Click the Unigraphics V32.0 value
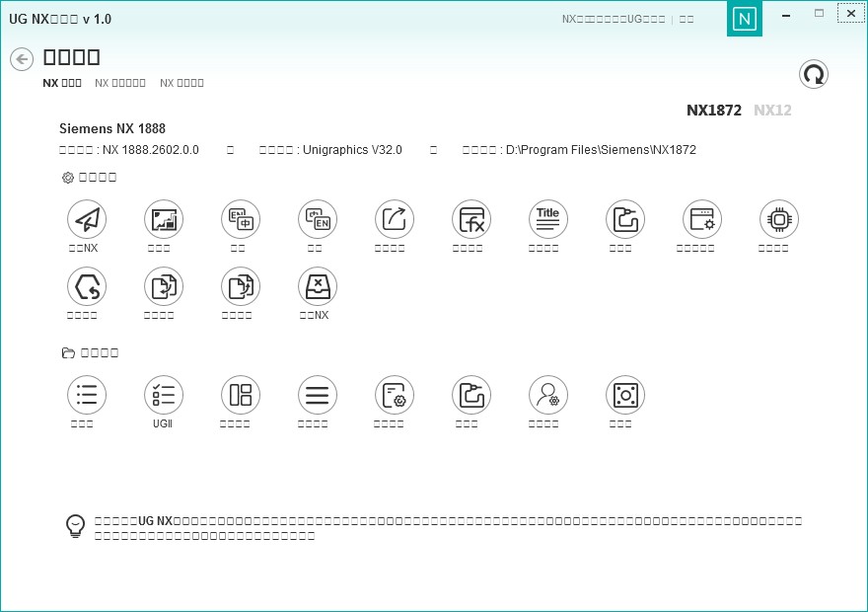The image size is (868, 612). pyautogui.click(x=353, y=150)
